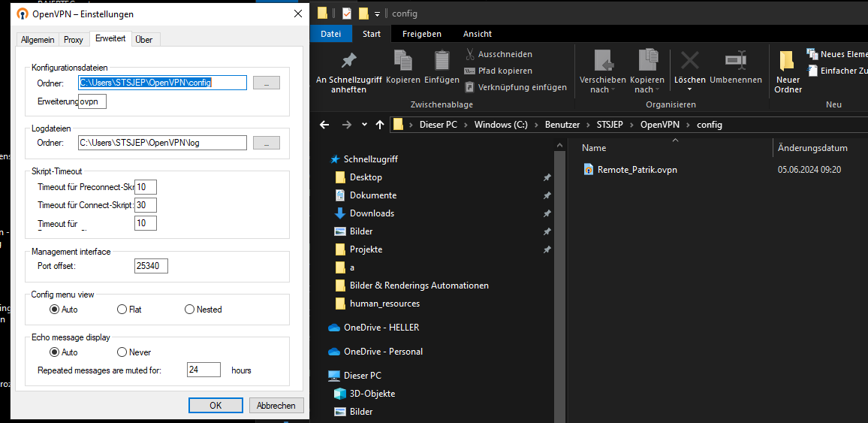Image resolution: width=868 pixels, height=423 pixels.
Task: Browse for log folder button
Action: click(267, 142)
